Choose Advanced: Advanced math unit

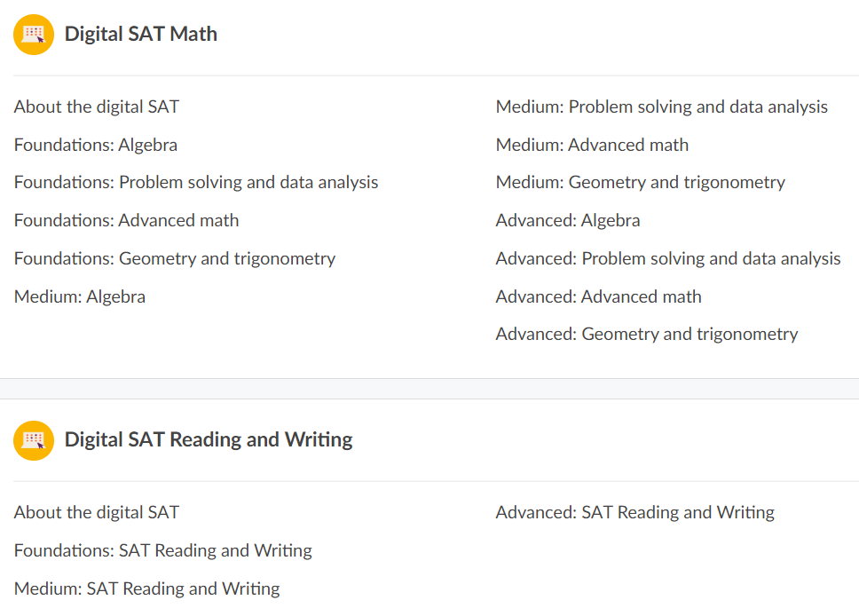coord(598,297)
